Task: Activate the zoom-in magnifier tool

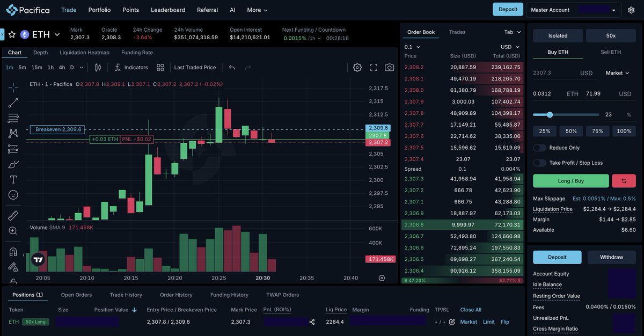Action: 13,231
